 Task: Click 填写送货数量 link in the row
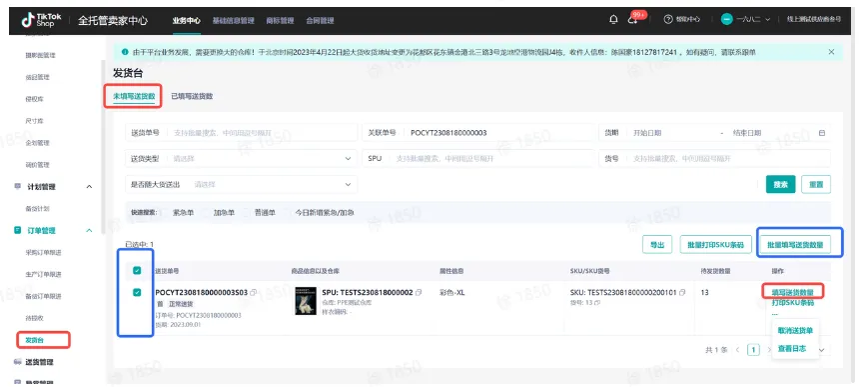(793, 292)
